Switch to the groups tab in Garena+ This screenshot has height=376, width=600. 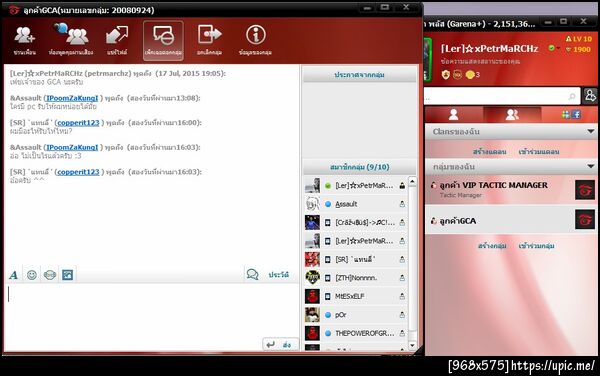(x=512, y=114)
